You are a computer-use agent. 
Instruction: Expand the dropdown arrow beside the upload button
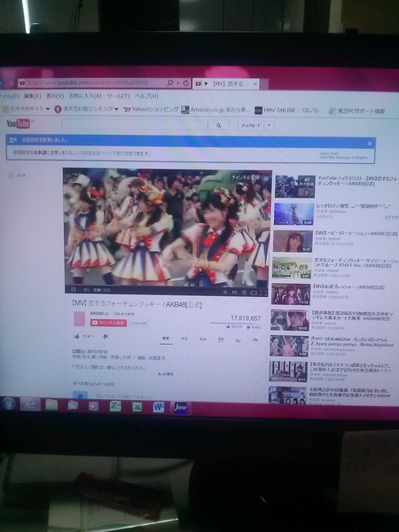pos(269,126)
